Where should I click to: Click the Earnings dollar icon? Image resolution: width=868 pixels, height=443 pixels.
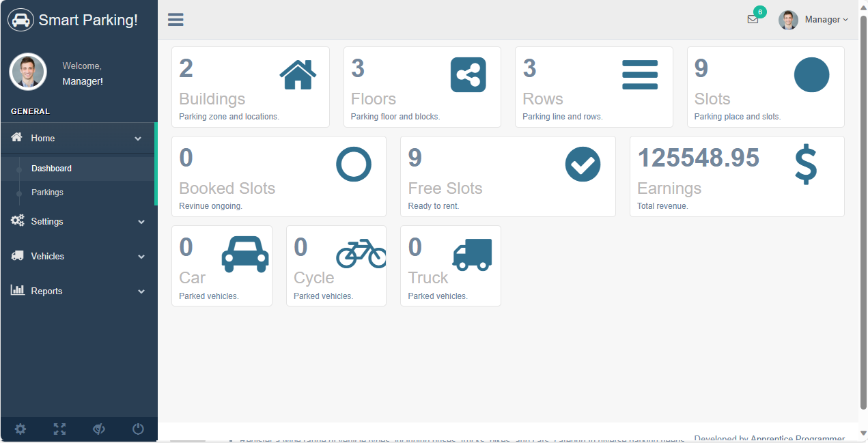click(805, 165)
